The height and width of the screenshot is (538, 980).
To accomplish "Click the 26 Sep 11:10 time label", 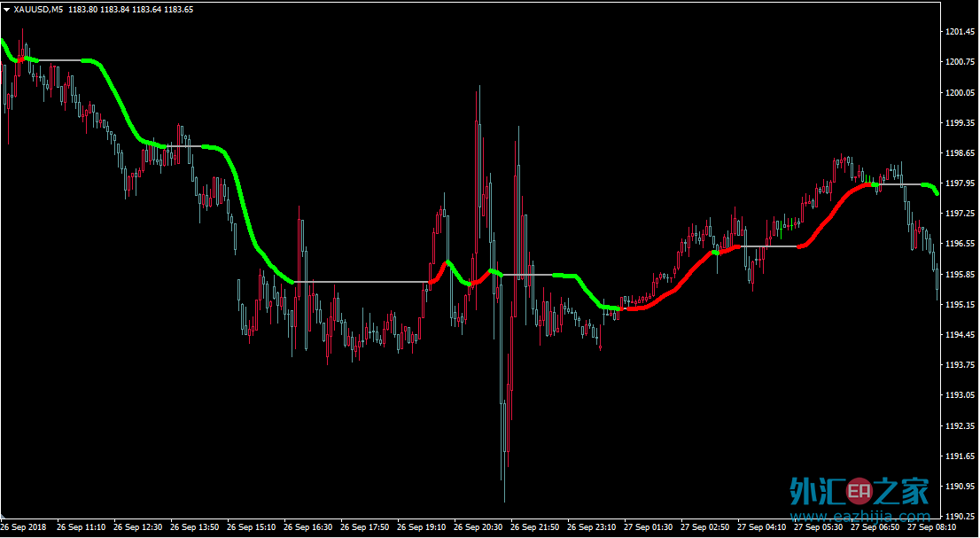I will coord(82,527).
